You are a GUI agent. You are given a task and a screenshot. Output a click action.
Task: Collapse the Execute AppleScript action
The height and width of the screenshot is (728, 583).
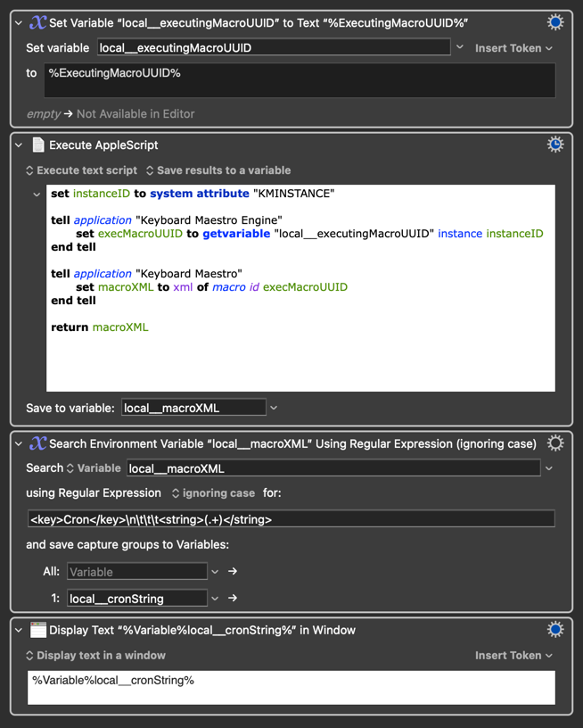tap(19, 145)
